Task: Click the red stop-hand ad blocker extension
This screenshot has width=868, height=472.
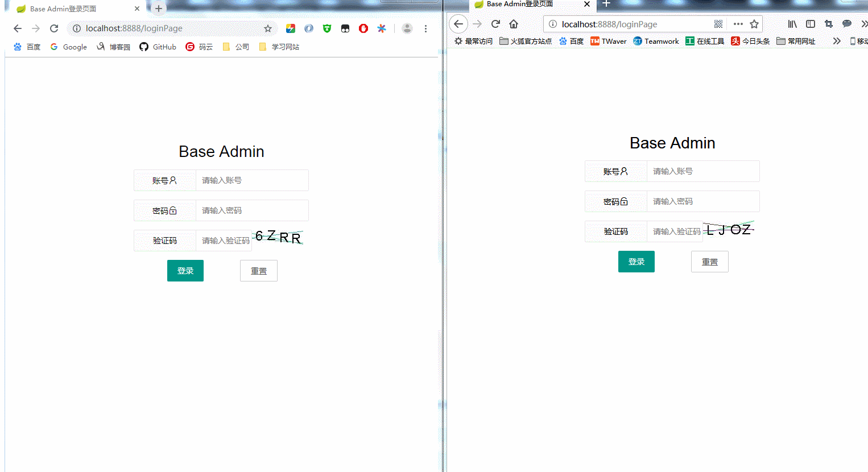Action: (x=363, y=28)
